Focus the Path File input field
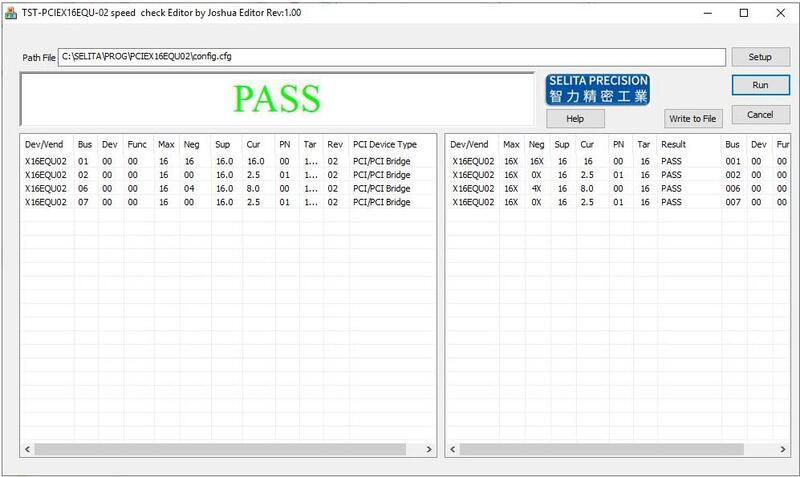Screen dimensions: 800x477 click(390, 57)
